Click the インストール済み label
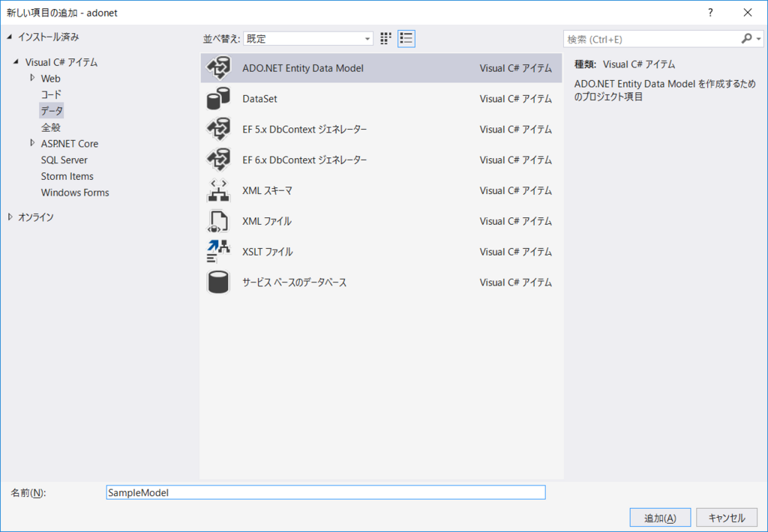768x532 pixels. [48, 37]
